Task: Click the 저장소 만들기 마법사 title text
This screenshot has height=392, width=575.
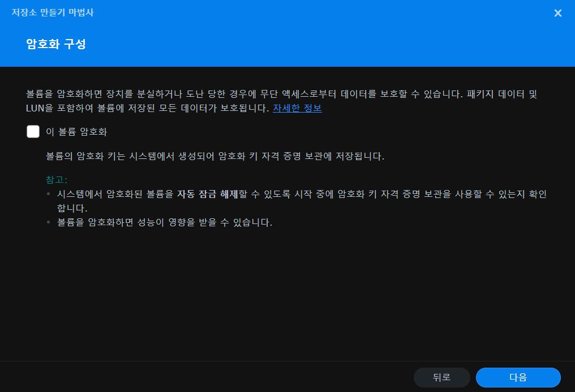Action: pos(53,12)
